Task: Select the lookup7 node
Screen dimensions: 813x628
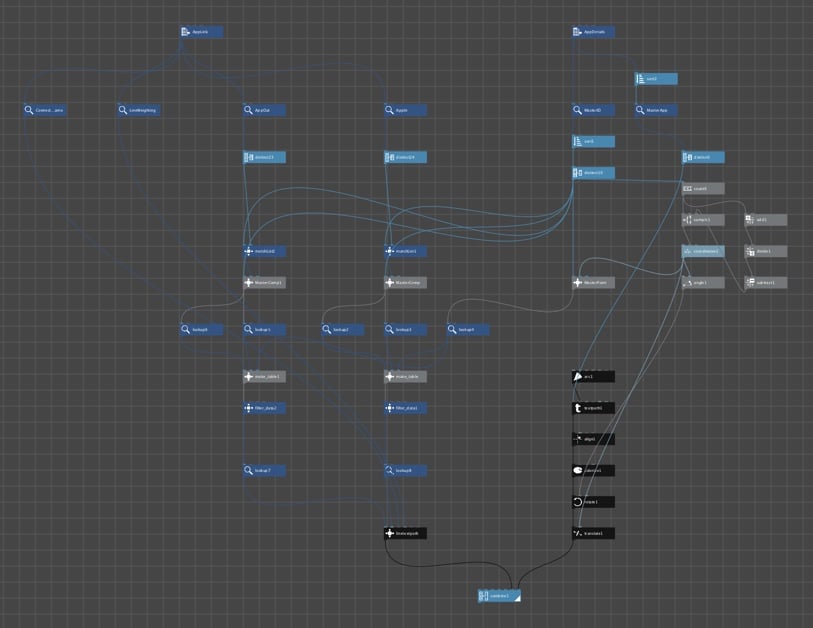Action: (264, 470)
